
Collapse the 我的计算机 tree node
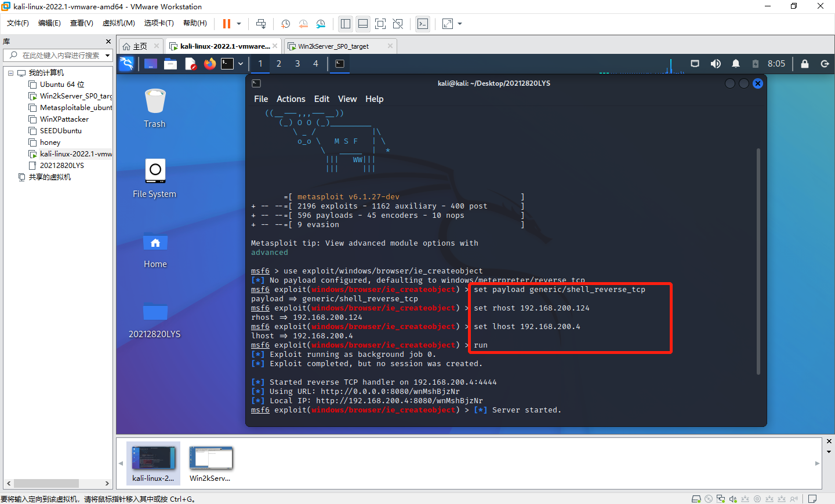10,73
